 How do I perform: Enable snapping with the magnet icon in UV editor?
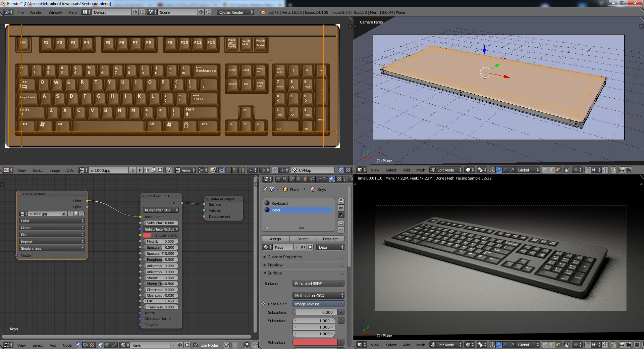click(275, 170)
